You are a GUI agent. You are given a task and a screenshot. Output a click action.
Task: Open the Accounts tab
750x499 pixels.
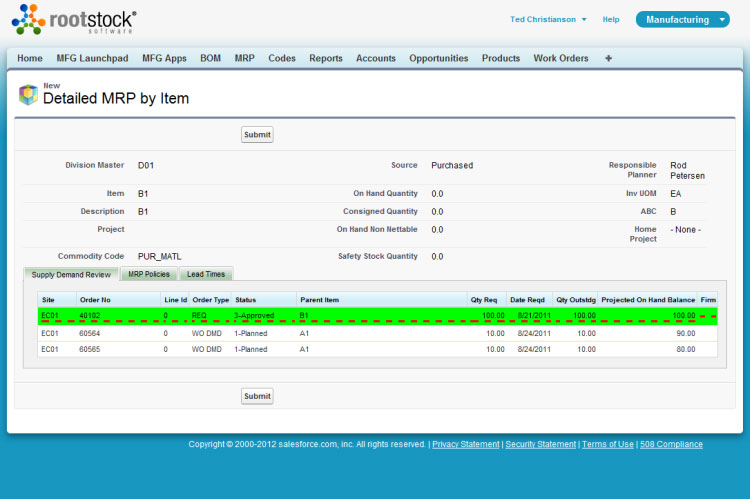click(376, 58)
